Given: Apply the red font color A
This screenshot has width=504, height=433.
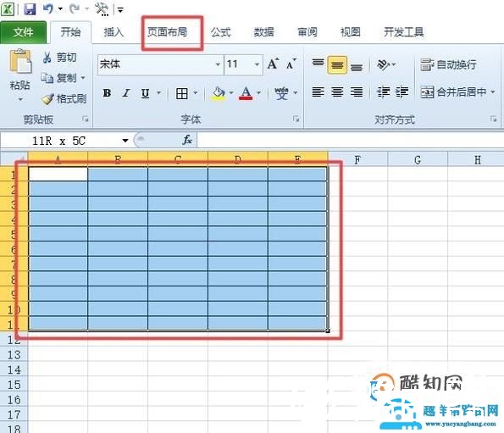Looking at the screenshot, I should click(x=246, y=93).
